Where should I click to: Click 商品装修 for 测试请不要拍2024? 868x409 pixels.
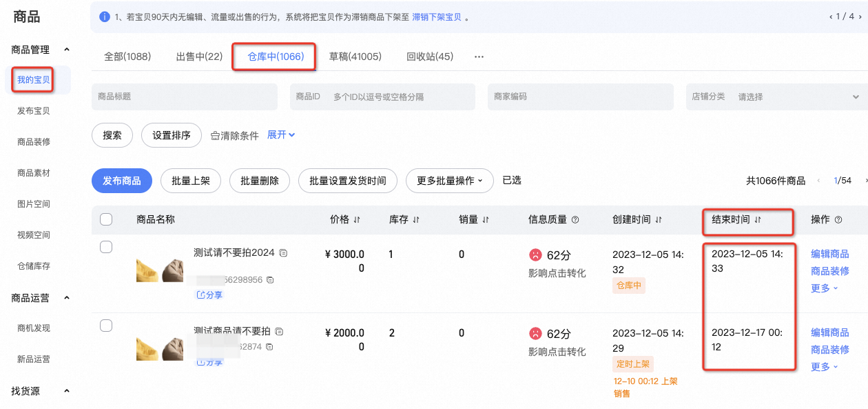830,271
